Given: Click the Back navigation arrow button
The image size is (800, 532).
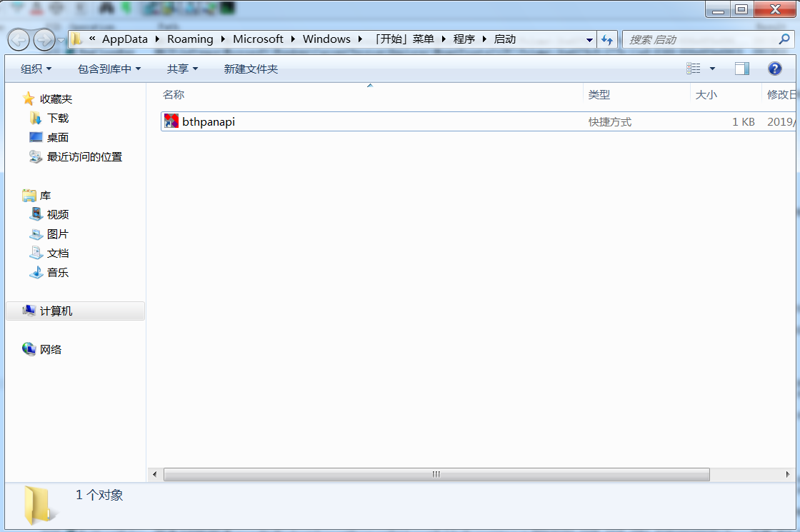Looking at the screenshot, I should click(19, 39).
